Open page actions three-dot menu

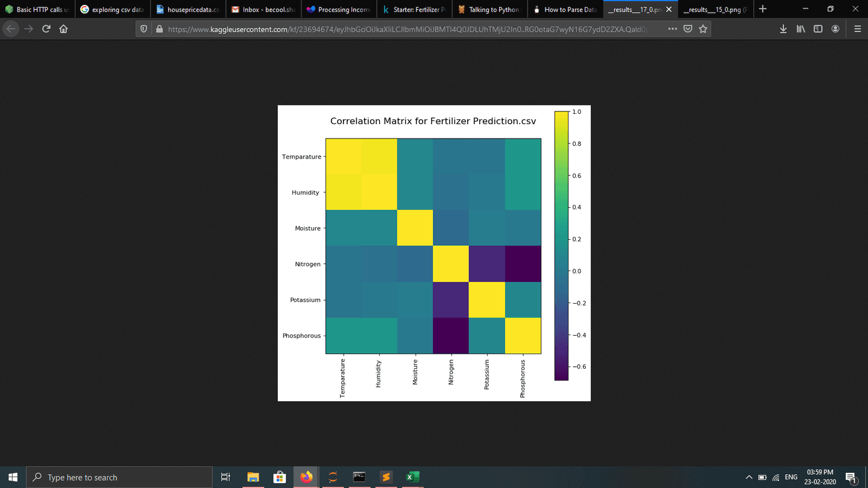(673, 29)
